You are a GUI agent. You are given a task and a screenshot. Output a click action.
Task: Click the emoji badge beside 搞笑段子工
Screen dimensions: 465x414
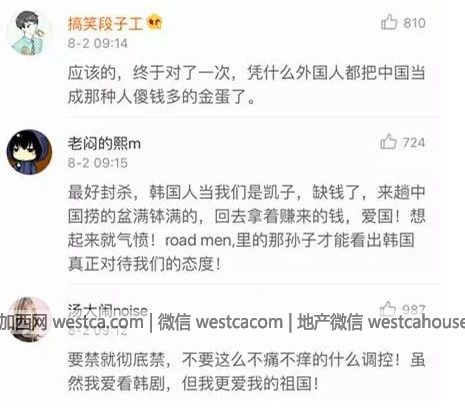coord(155,22)
